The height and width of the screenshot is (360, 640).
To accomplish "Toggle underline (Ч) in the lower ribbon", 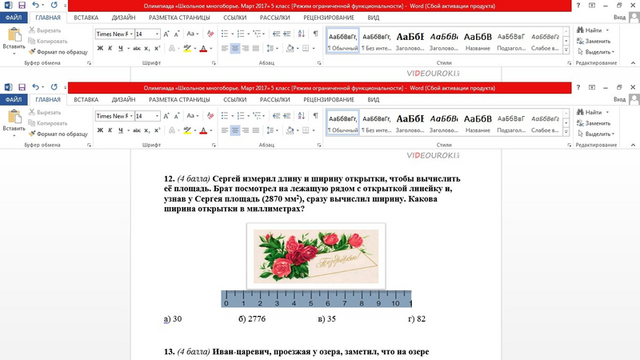I will (120, 130).
